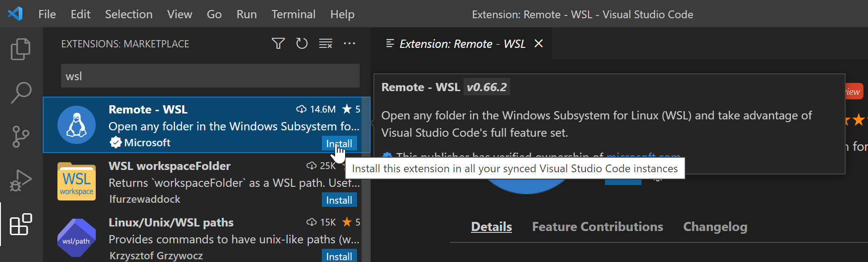Viewport: 868px width, 262px height.
Task: Refresh the extensions list
Action: [302, 44]
